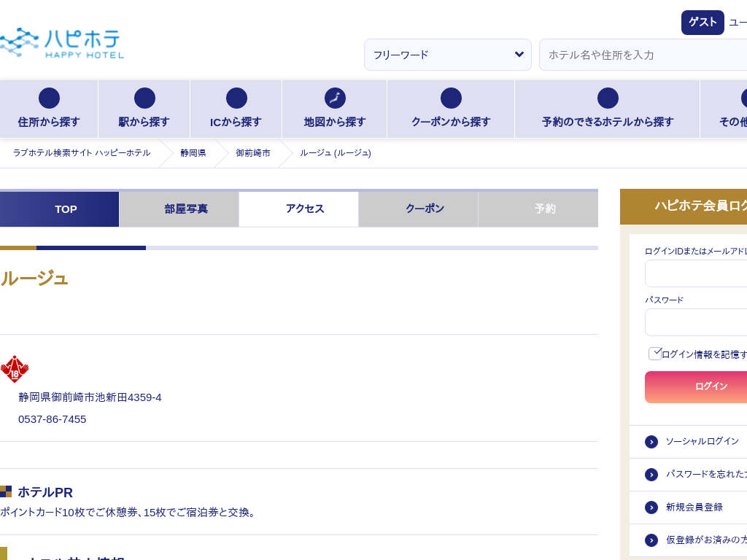The width and height of the screenshot is (747, 560).
Task: Open 新規会員登録 arrow link
Action: 651,507
